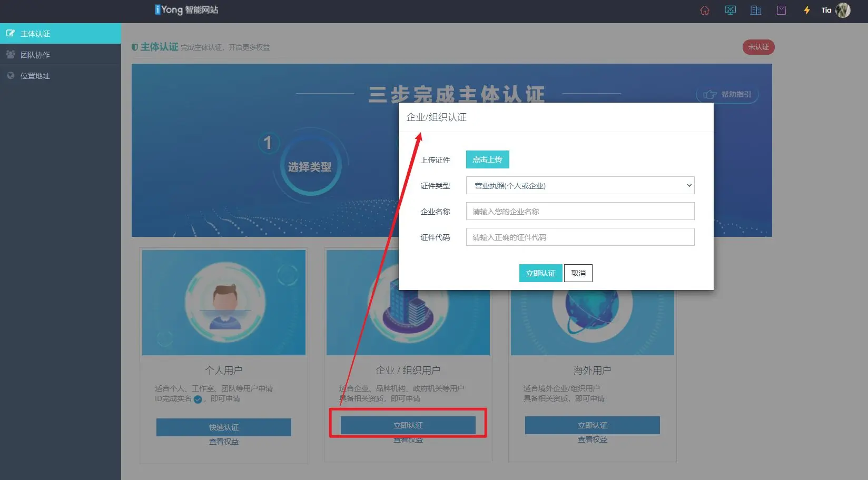Click the 帮助指引 pointing hand icon

[x=710, y=95]
